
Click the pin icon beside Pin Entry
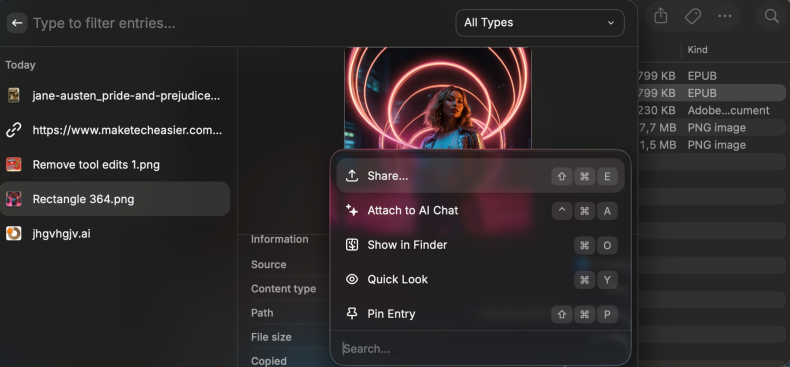(352, 314)
